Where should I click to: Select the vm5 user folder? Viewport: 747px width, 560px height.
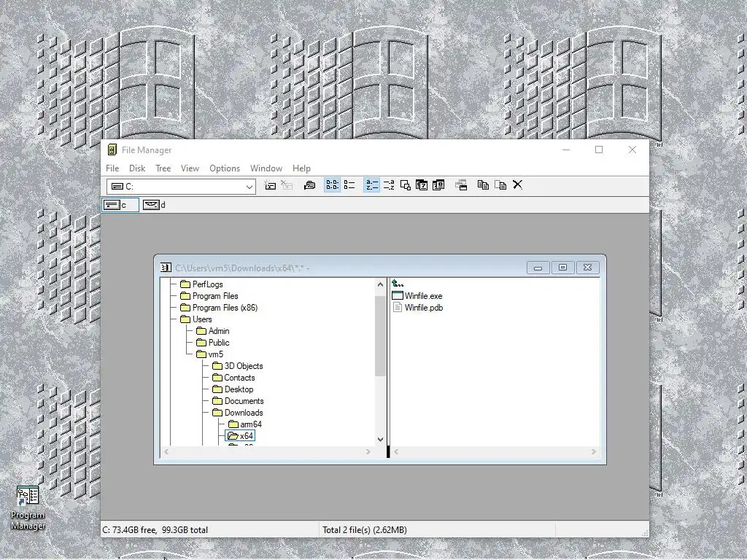(209, 354)
